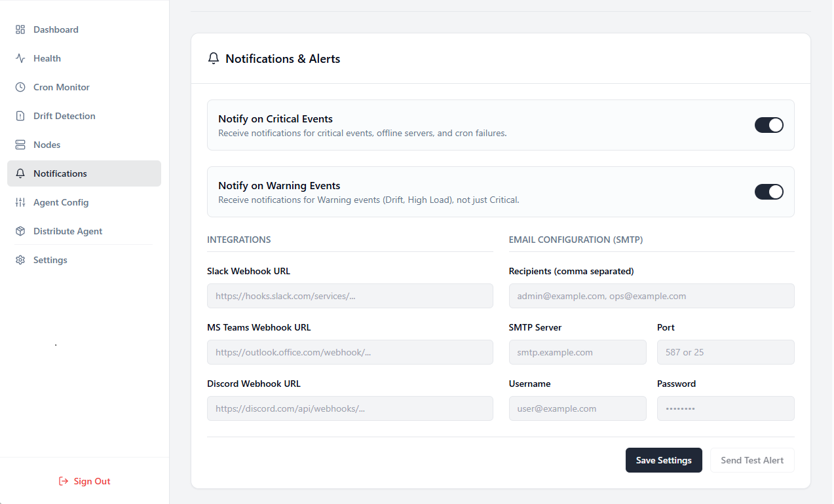The width and height of the screenshot is (834, 504).
Task: Click Sign Out at the sidebar bottom
Action: point(85,481)
